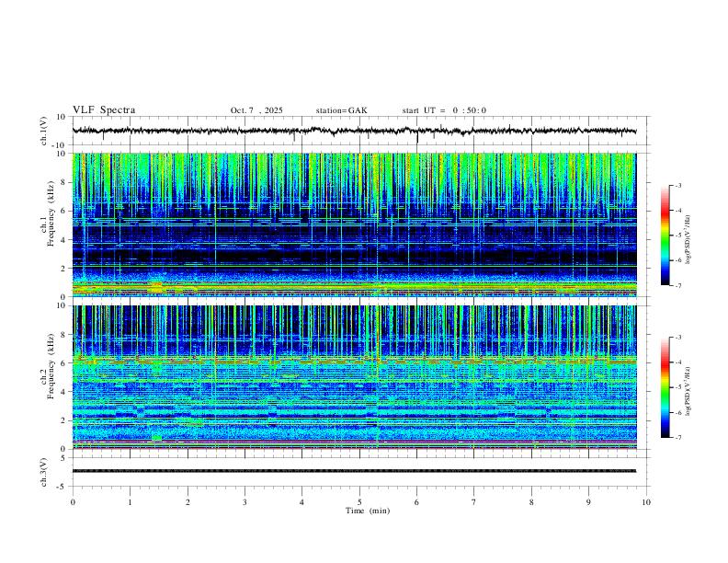Image resolution: width=728 pixels, height=563 pixels.
Task: Click time axis tick label "1"
Action: point(130,502)
